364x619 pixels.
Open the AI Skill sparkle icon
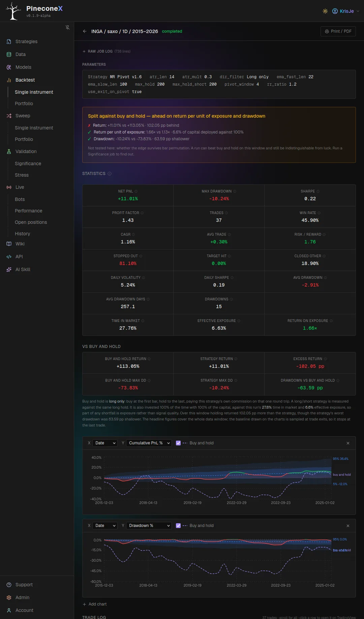click(9, 269)
